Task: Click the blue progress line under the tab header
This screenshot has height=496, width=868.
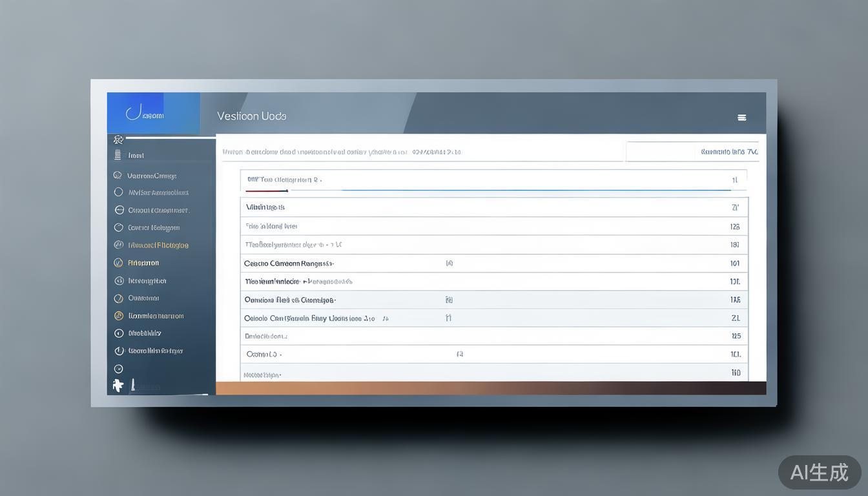Action: [536, 191]
